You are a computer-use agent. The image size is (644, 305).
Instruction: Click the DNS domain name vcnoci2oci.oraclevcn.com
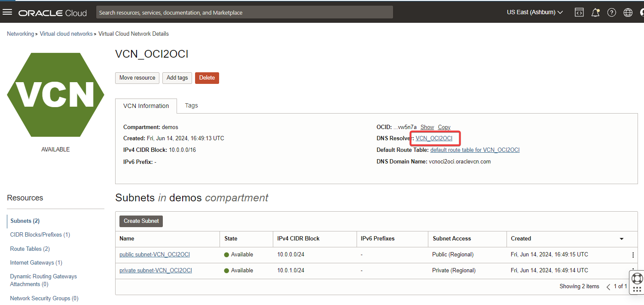tap(460, 162)
